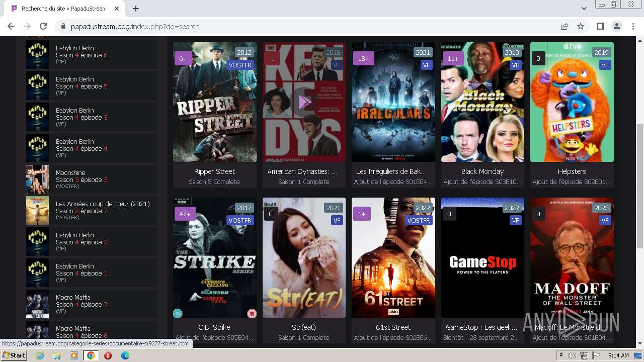
Task: Open the Black Monday poster
Action: click(x=482, y=102)
